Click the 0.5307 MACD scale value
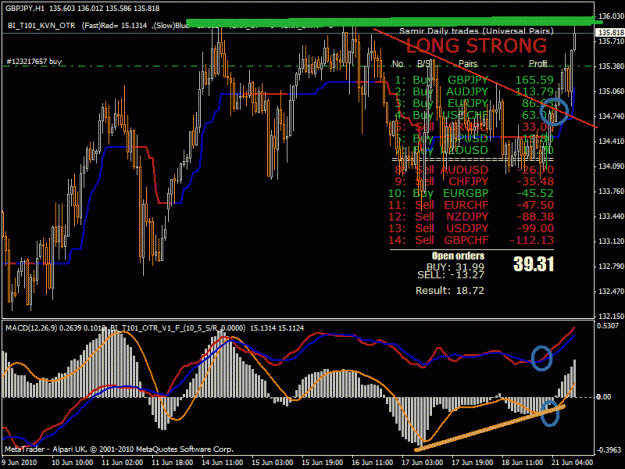 608,326
